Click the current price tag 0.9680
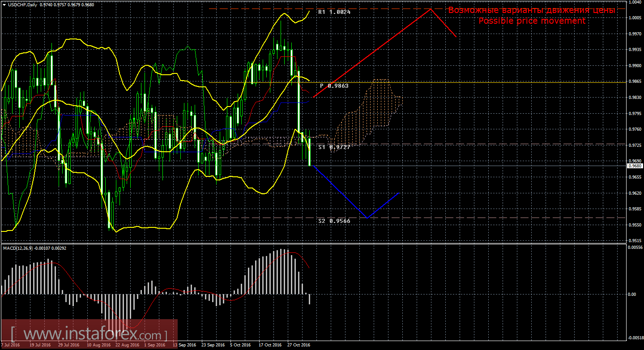 coord(634,166)
